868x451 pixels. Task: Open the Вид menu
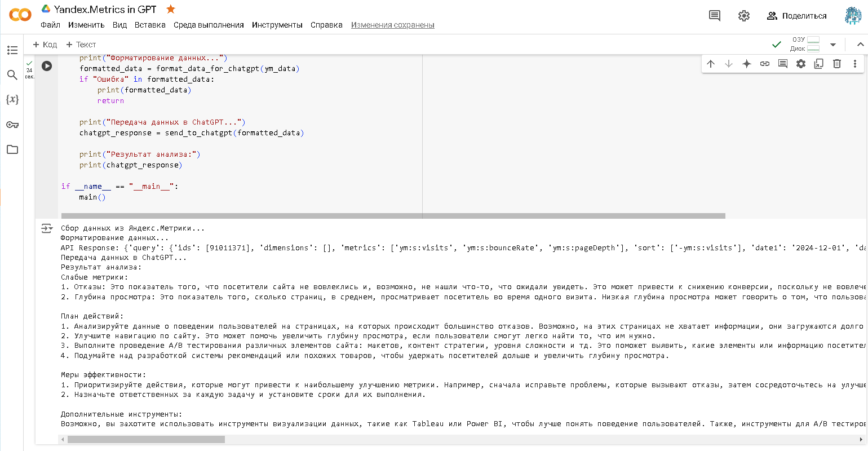119,25
